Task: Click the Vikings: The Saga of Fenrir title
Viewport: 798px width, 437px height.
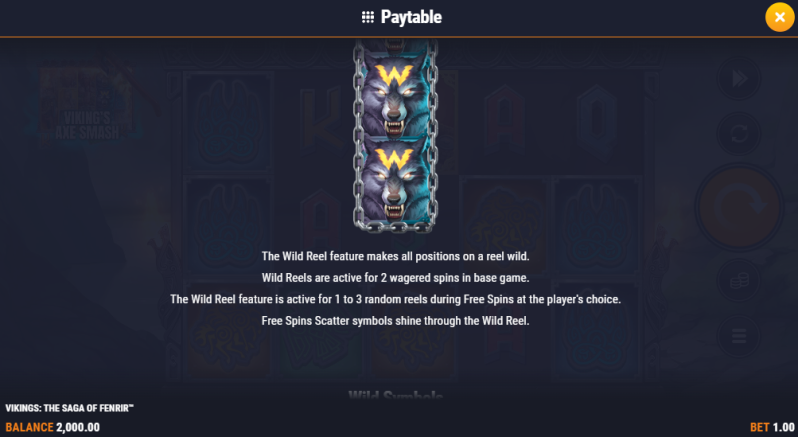Action: pos(69,408)
